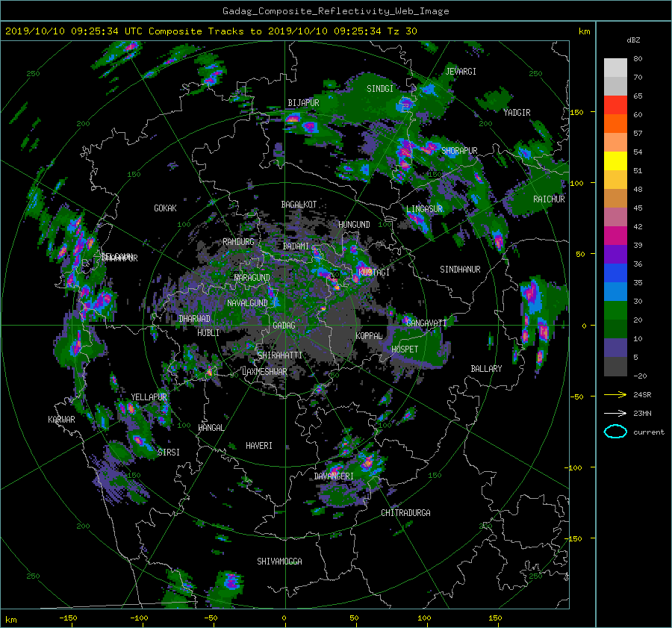The height and width of the screenshot is (628, 672).
Task: Click the BIJAPUR city label
Action: [x=303, y=103]
